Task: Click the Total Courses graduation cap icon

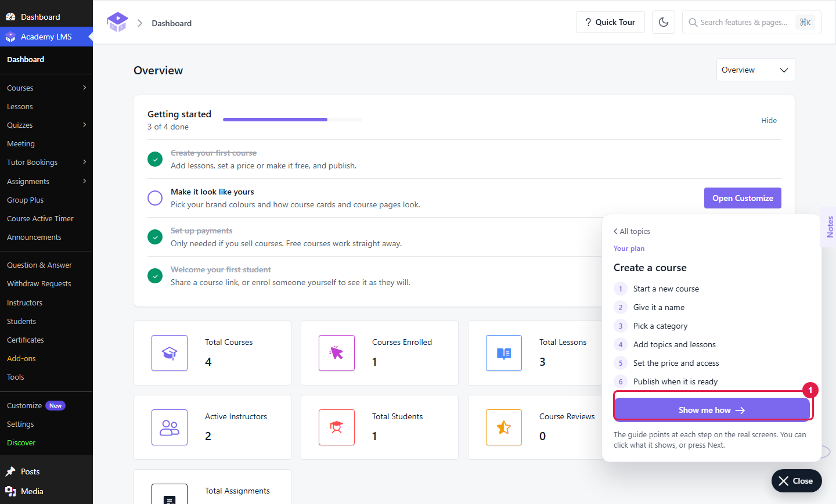Action: 170,353
